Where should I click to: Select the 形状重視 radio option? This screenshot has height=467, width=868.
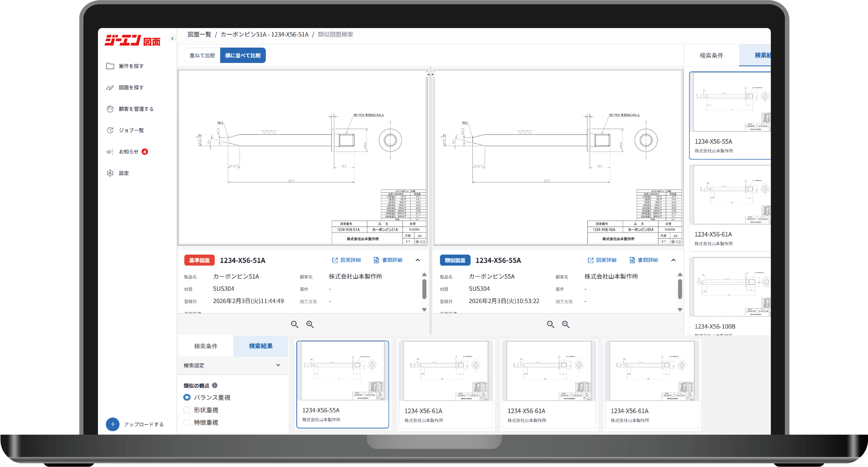coord(187,410)
